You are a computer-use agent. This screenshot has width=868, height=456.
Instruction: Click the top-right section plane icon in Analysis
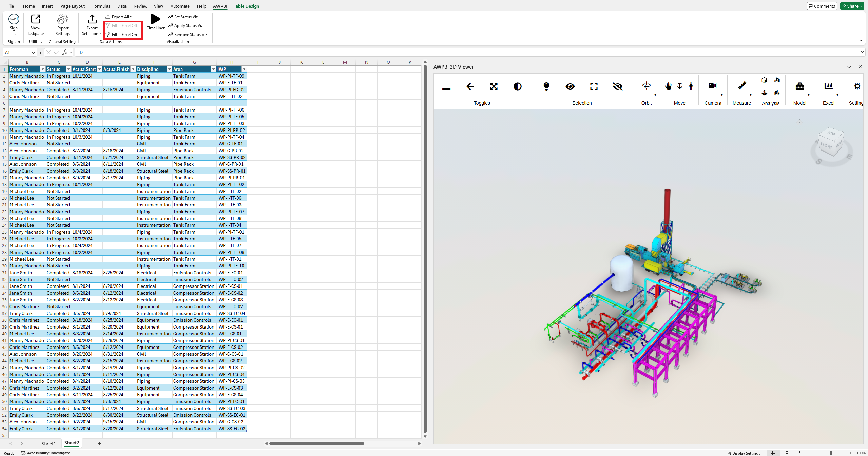point(777,80)
